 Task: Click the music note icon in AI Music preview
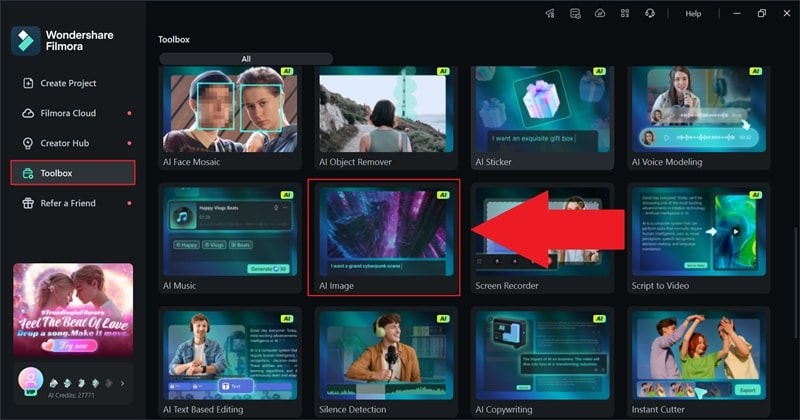point(182,216)
